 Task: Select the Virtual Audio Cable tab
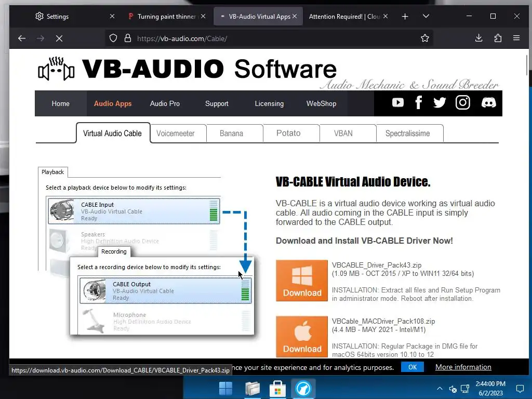[x=112, y=133]
